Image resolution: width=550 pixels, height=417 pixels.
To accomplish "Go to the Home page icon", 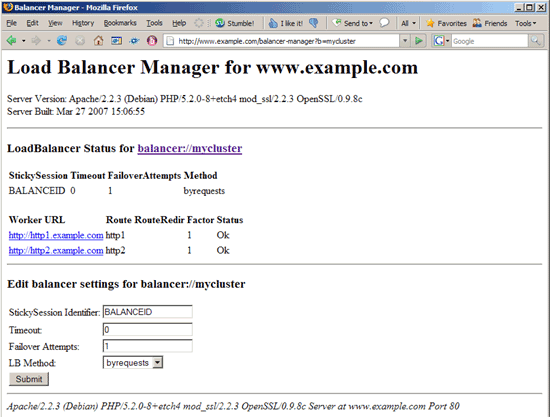I will pos(98,41).
